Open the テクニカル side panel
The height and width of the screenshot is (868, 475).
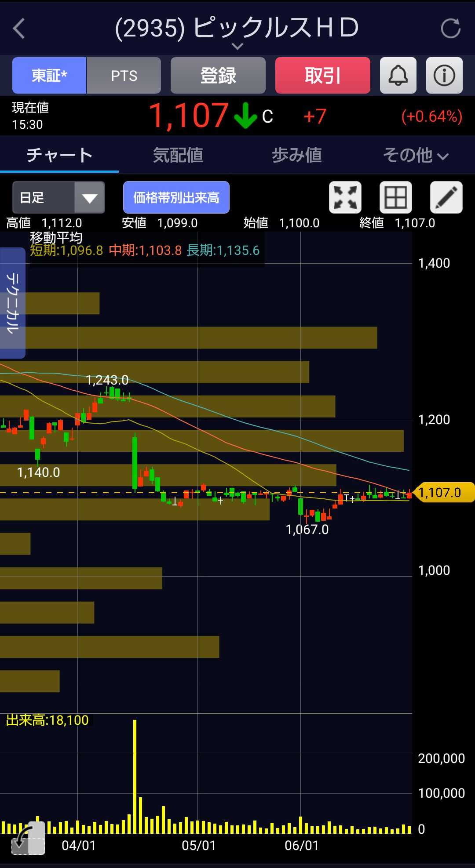pos(12,303)
